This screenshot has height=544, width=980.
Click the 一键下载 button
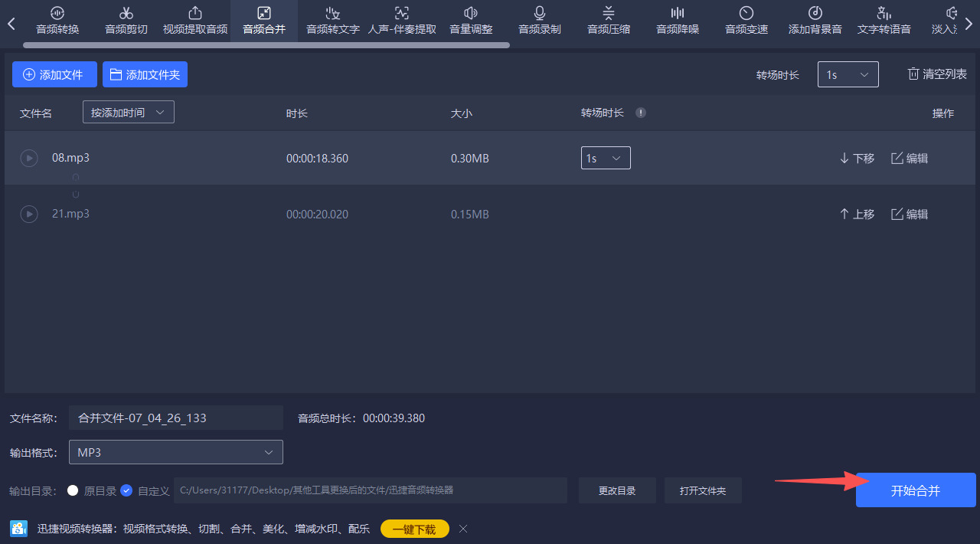414,529
